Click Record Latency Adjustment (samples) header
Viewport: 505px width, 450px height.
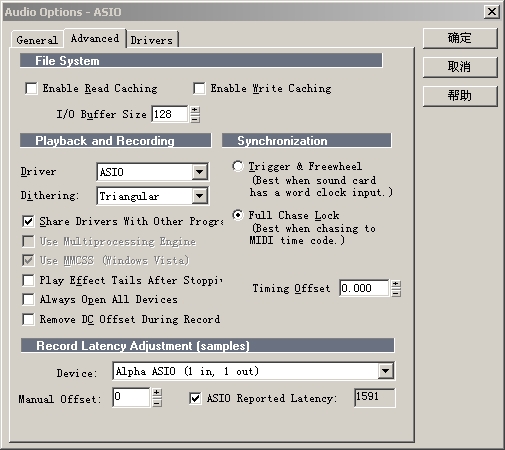pyautogui.click(x=207, y=345)
